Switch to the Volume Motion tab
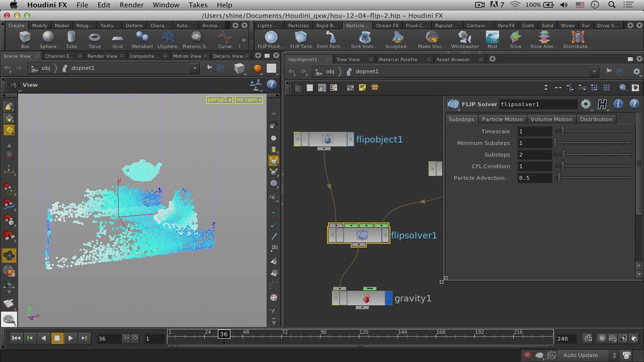644x362 pixels. pos(551,119)
